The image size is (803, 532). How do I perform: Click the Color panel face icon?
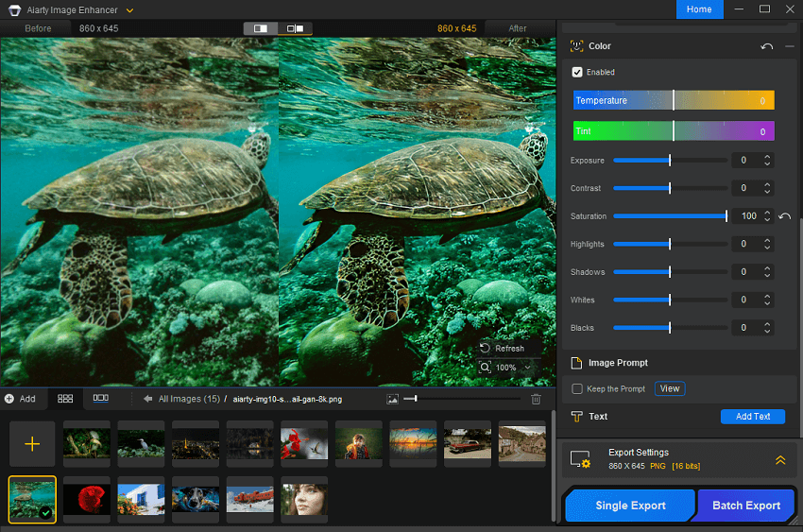pyautogui.click(x=576, y=46)
